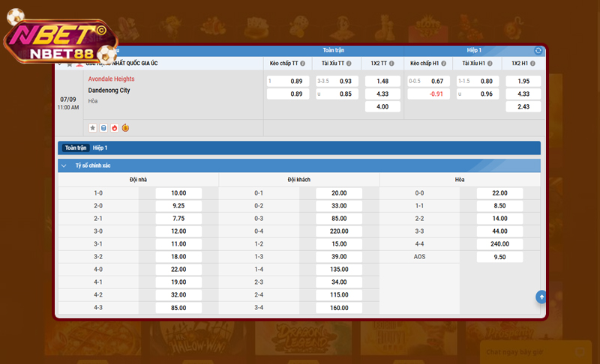Click the red flame hot-match icon
Image resolution: width=600 pixels, height=364 pixels.
point(114,128)
